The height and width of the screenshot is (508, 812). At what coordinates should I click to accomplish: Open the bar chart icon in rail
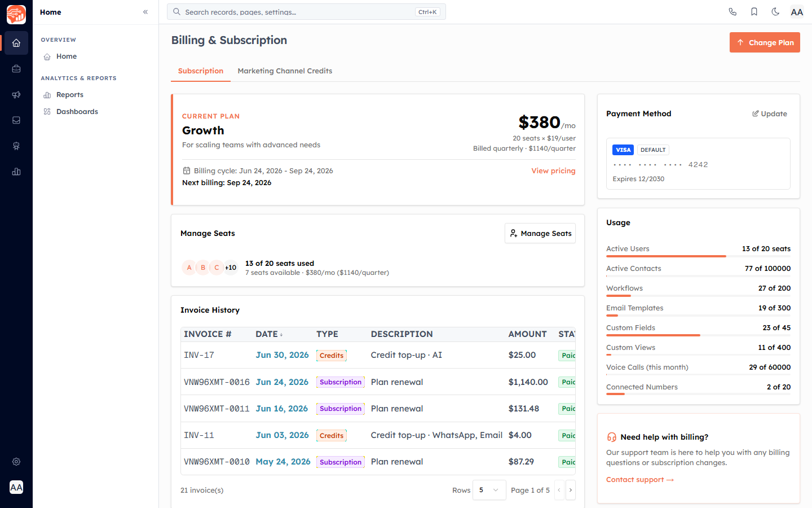coord(16,172)
